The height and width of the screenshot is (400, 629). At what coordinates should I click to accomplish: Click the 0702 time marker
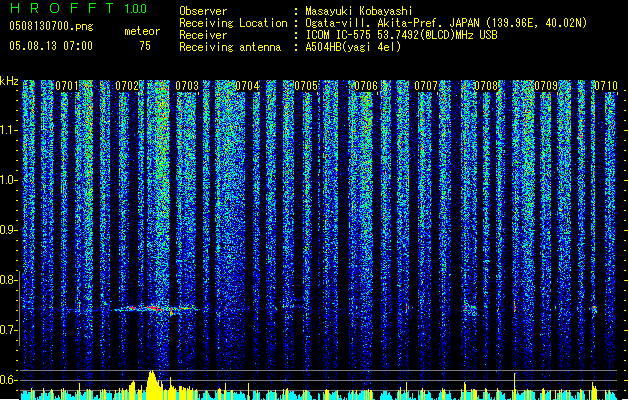(x=127, y=86)
